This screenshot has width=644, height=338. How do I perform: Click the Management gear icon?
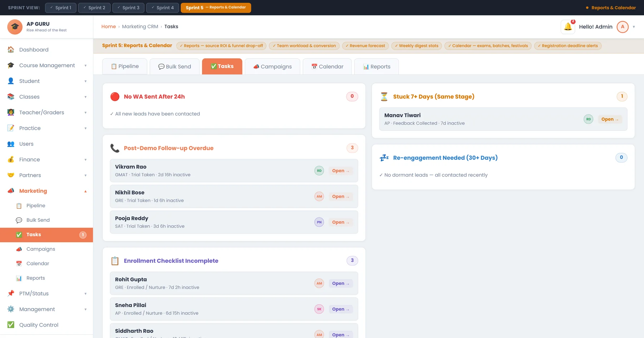tap(11, 309)
